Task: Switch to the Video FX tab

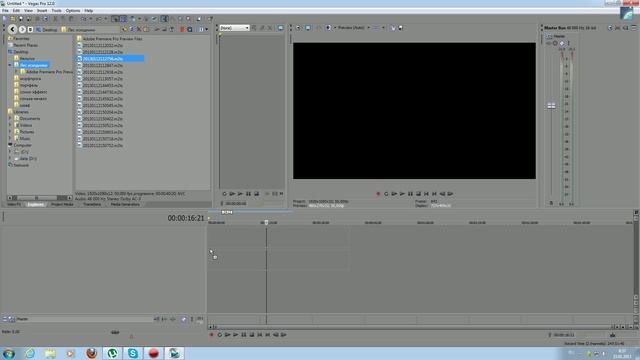Action: click(14, 204)
